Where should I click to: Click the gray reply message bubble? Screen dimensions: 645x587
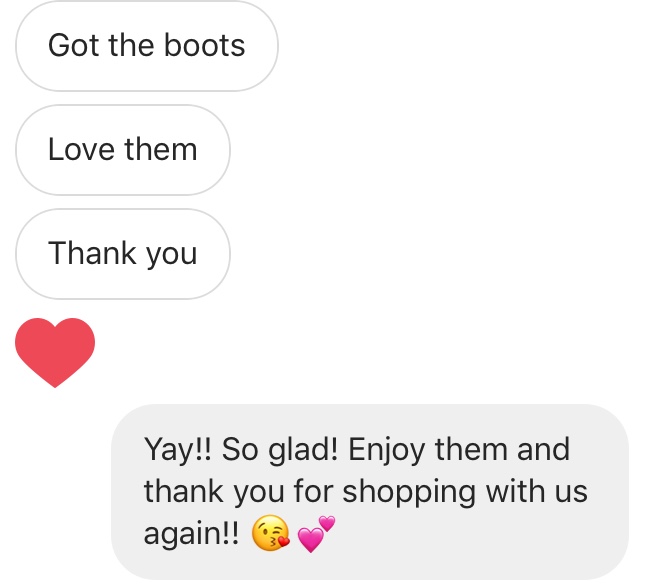[370, 492]
